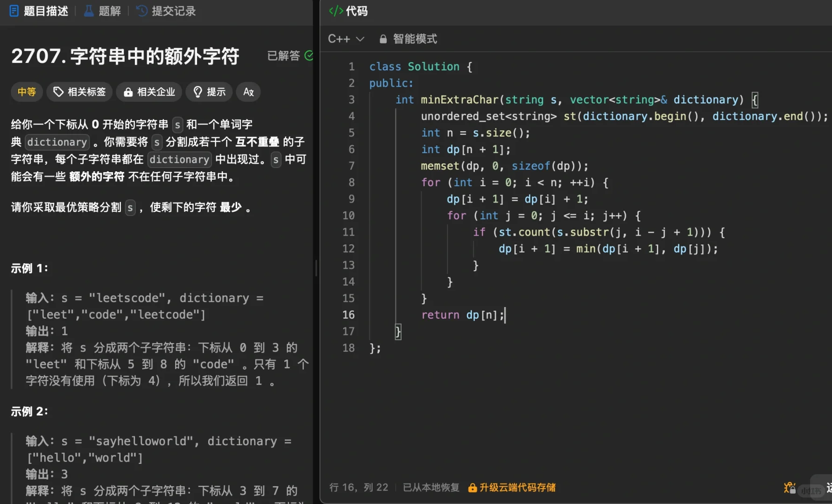Viewport: 832px width, 504px height.
Task: Open the 相关企业 companies button
Action: [x=149, y=92]
